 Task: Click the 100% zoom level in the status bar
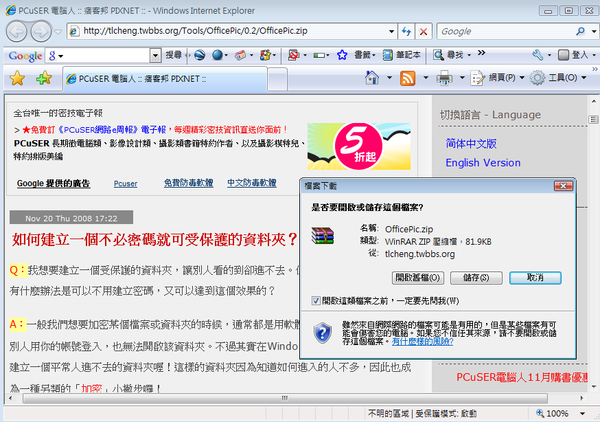[553, 414]
